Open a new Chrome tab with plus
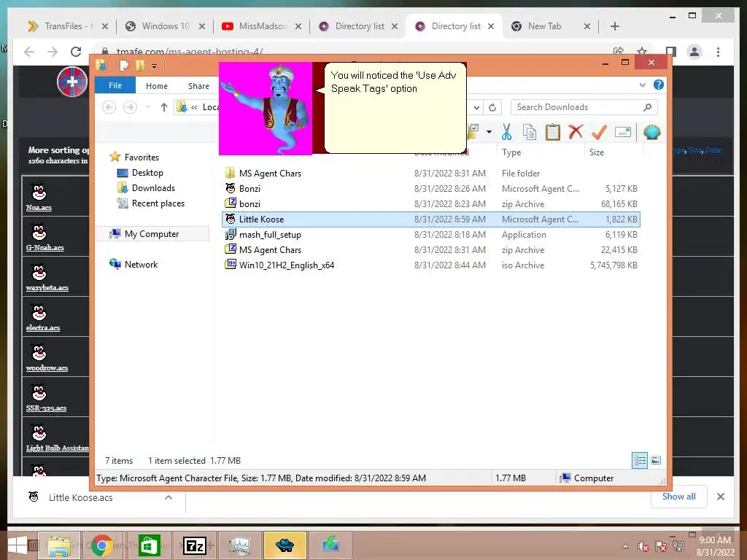 (x=614, y=26)
